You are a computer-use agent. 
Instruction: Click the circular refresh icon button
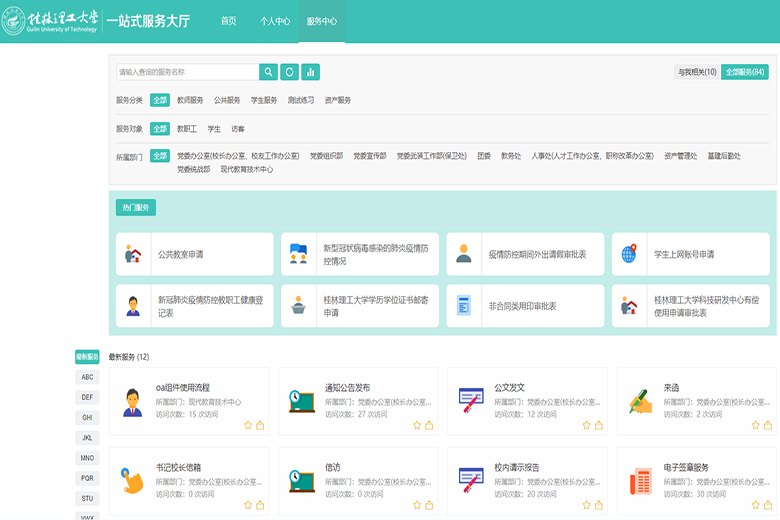[x=289, y=72]
